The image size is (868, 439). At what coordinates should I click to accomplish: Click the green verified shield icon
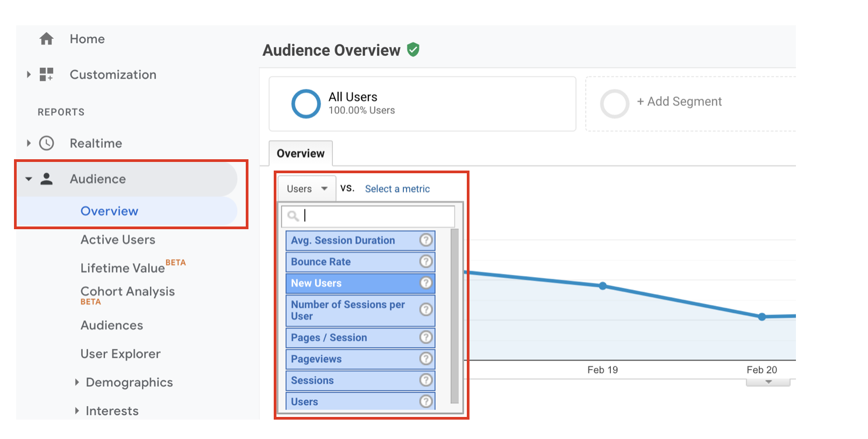(x=413, y=49)
